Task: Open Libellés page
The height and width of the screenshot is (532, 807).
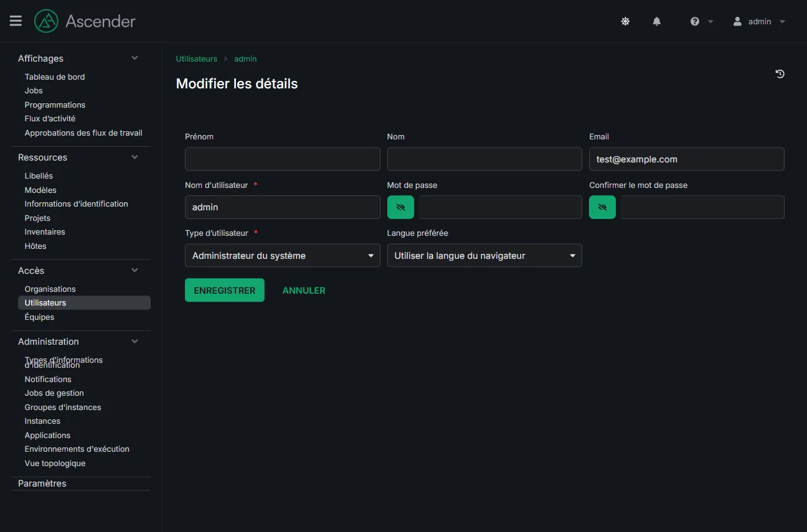Action: coord(39,176)
